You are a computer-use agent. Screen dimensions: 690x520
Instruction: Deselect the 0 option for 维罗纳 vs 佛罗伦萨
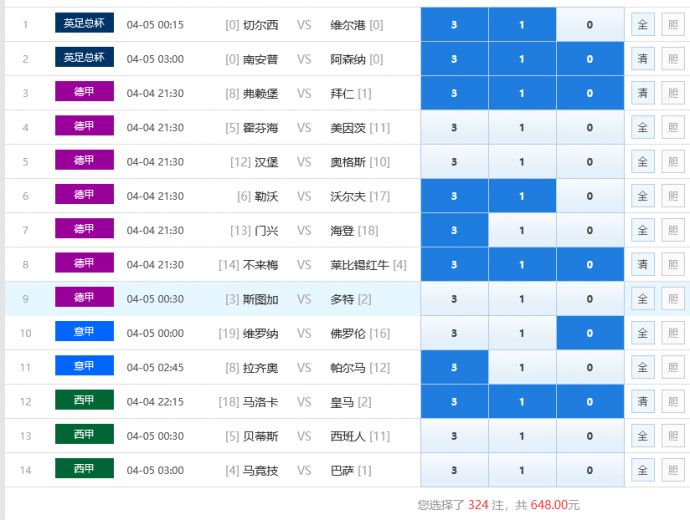(x=590, y=333)
